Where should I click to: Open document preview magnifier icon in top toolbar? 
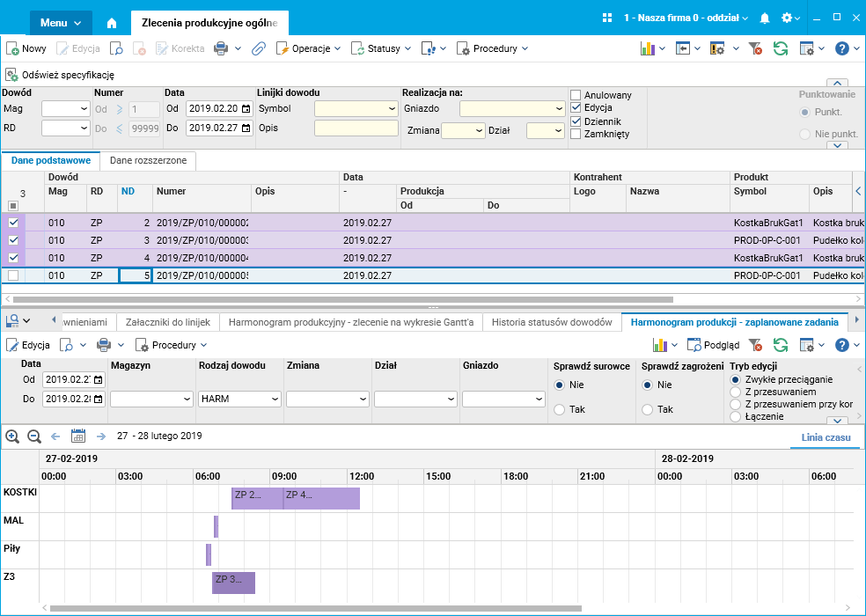116,48
